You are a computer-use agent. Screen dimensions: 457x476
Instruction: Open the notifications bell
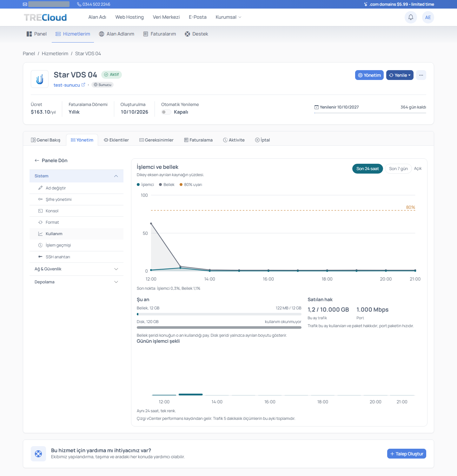tap(411, 17)
